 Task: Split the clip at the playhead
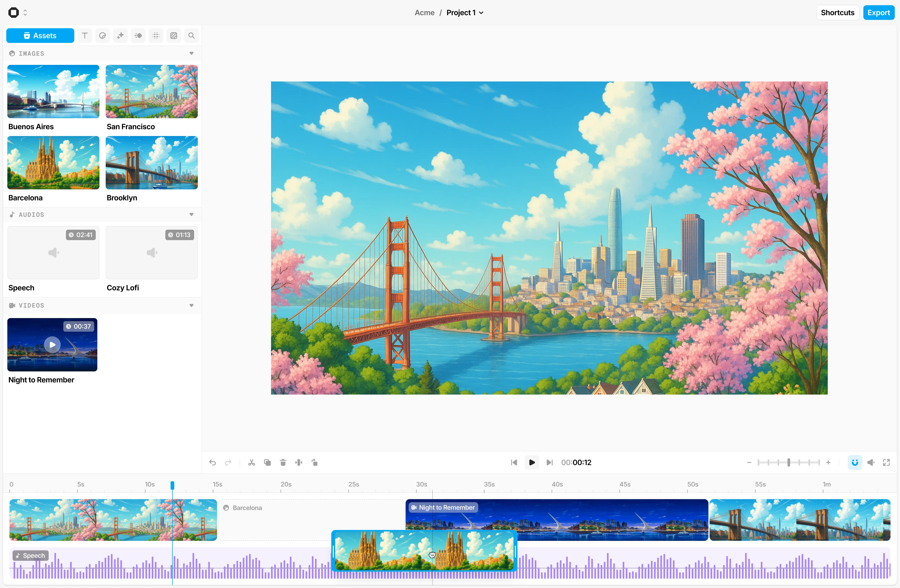[x=299, y=462]
